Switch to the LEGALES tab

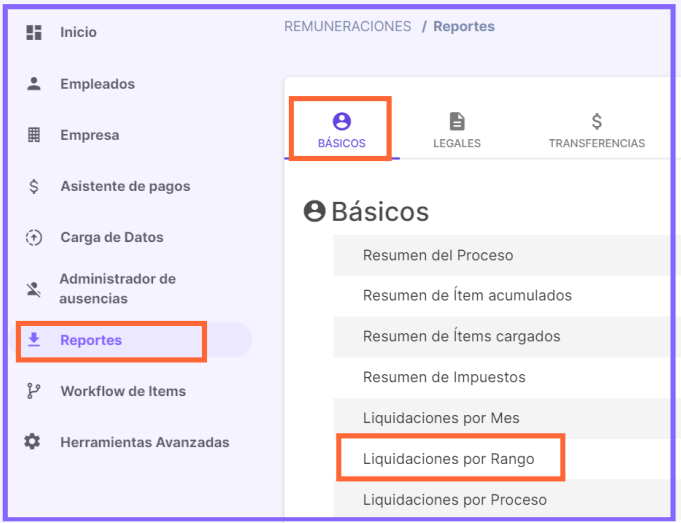pyautogui.click(x=457, y=129)
